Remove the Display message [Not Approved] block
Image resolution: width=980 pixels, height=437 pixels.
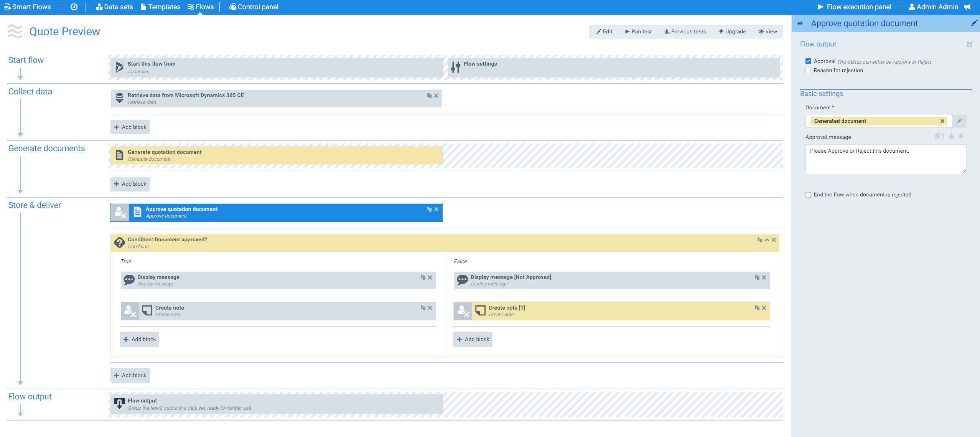[764, 277]
